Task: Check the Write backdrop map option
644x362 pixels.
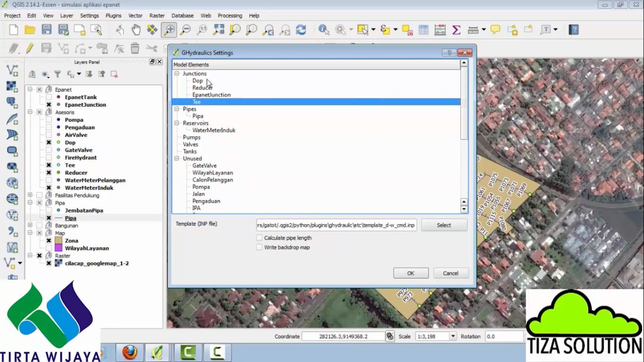Action: pos(259,247)
